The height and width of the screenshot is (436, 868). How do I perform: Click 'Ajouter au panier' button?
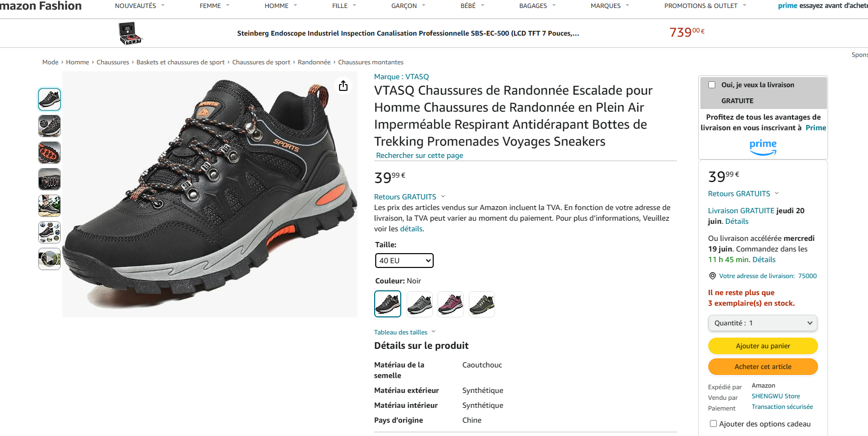point(763,346)
